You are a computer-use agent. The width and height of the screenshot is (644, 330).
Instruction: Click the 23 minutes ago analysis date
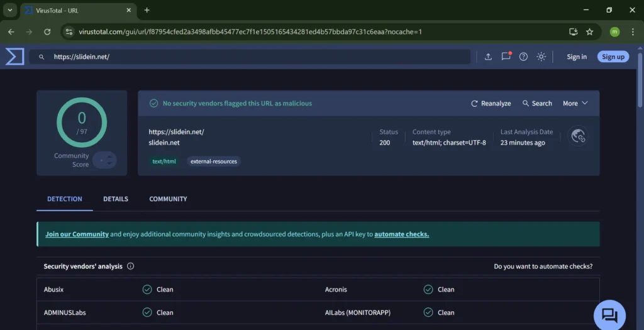coord(523,143)
